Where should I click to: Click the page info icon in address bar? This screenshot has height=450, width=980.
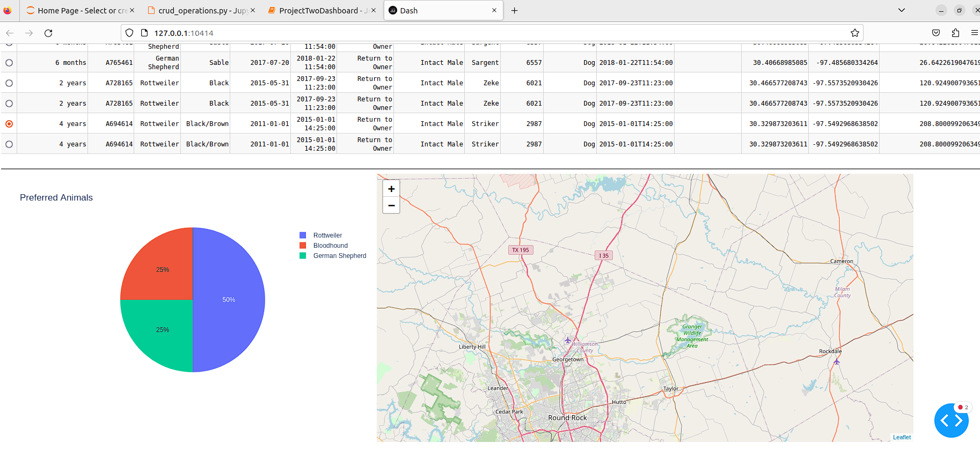point(144,33)
